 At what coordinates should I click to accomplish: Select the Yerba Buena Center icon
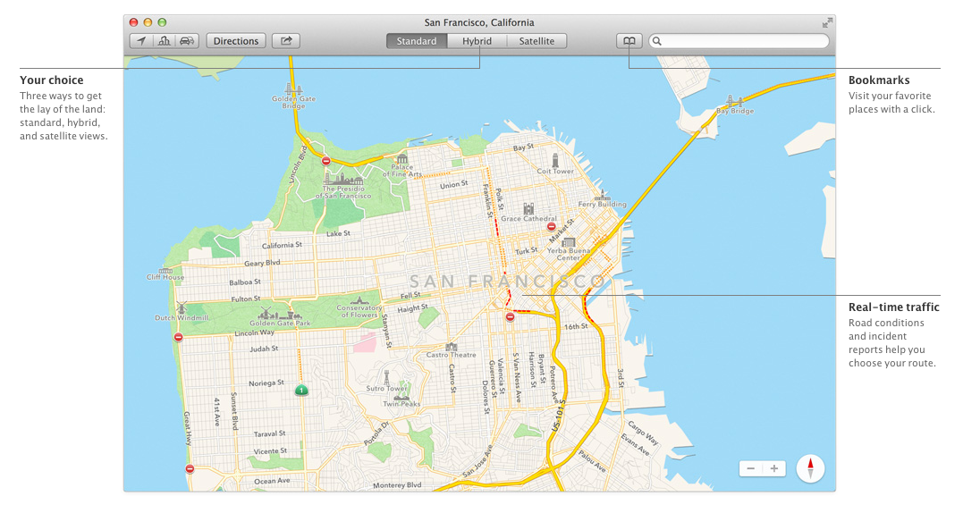pos(568,242)
